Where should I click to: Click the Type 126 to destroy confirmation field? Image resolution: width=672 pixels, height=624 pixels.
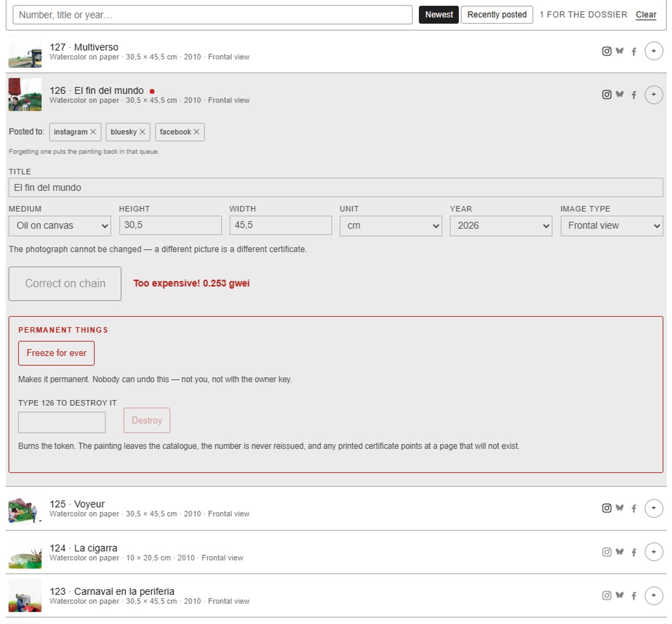pyautogui.click(x=62, y=423)
